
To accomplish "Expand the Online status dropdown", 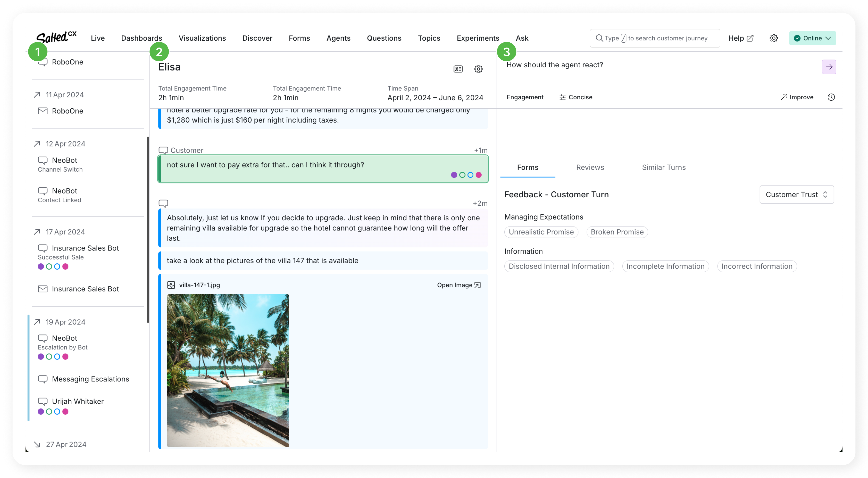I will pyautogui.click(x=812, y=38).
